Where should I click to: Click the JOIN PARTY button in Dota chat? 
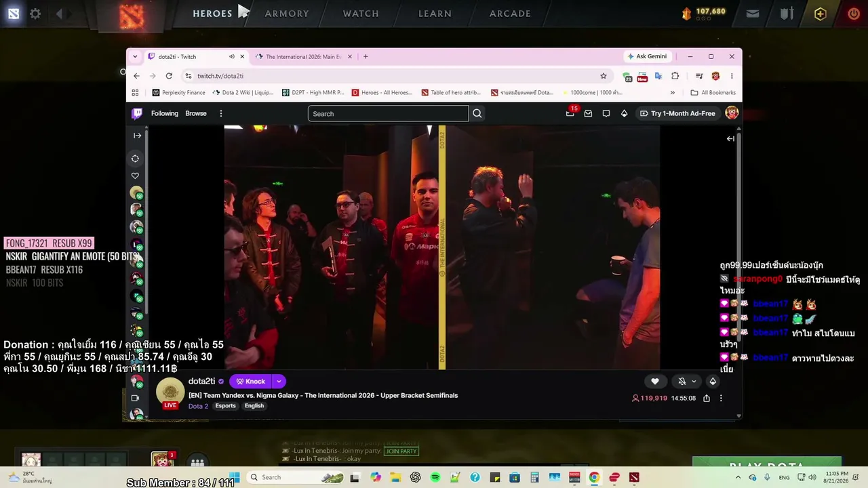(401, 451)
